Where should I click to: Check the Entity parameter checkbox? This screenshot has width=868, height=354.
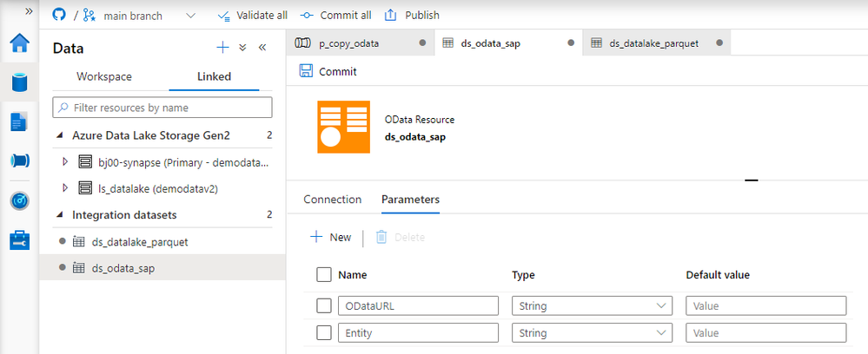[324, 332]
